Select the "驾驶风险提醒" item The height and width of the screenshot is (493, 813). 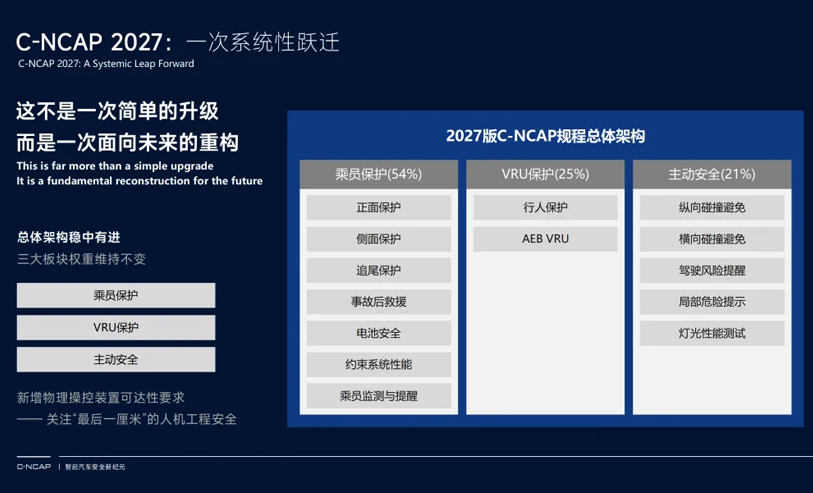[712, 271]
